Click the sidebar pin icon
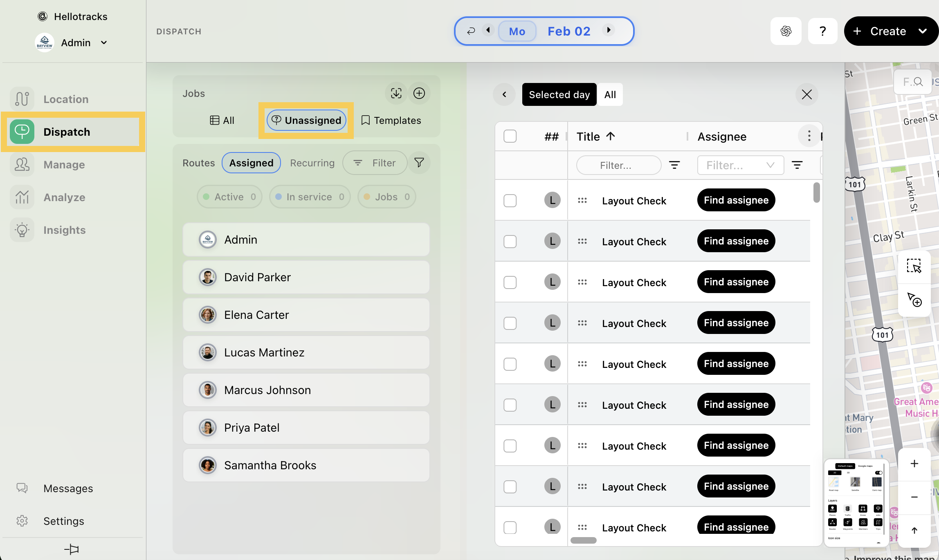 [72, 549]
